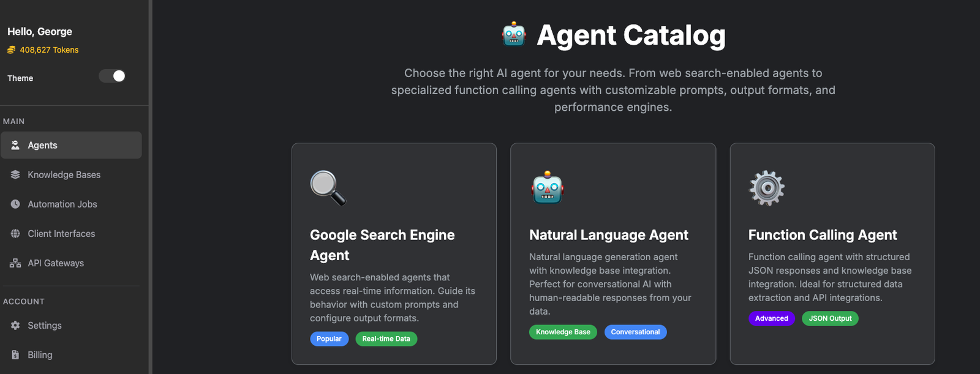This screenshot has width=980, height=374.
Task: Click the Popular tag badge
Action: (329, 339)
